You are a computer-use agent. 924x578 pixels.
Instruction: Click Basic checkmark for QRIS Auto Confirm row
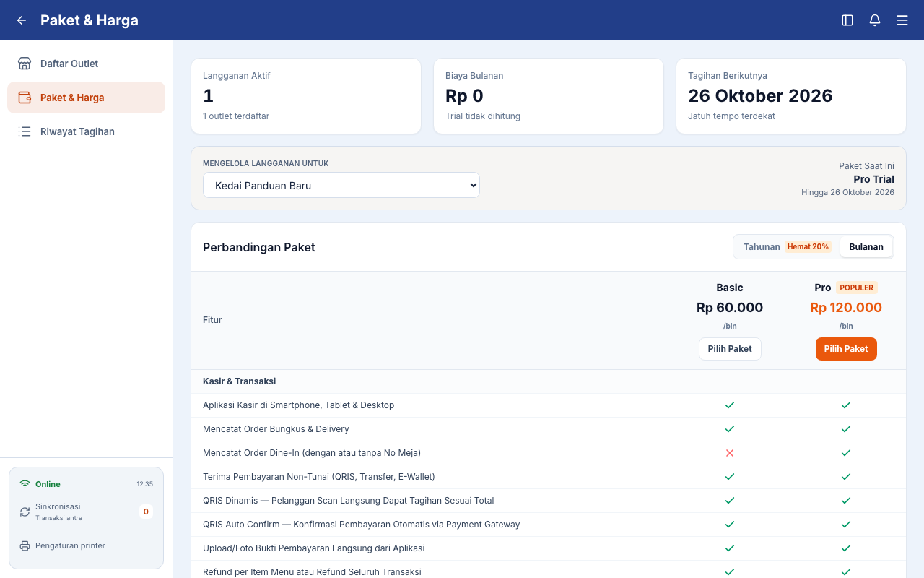pos(730,525)
